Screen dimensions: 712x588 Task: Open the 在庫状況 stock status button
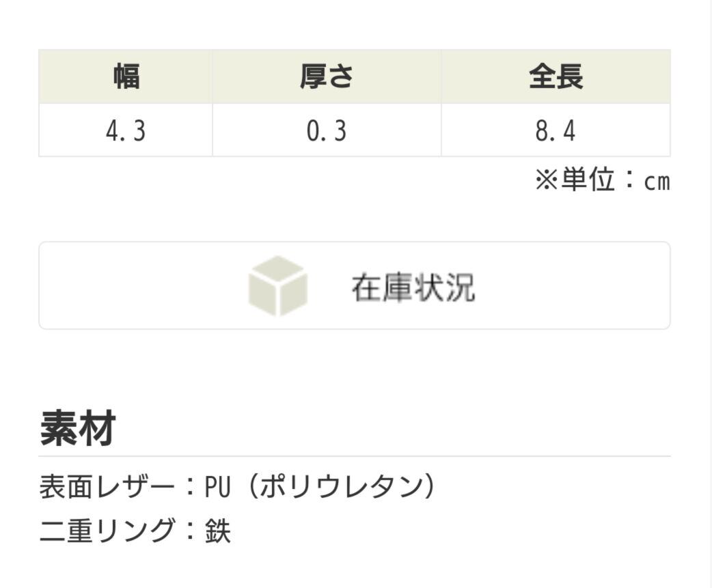[354, 285]
